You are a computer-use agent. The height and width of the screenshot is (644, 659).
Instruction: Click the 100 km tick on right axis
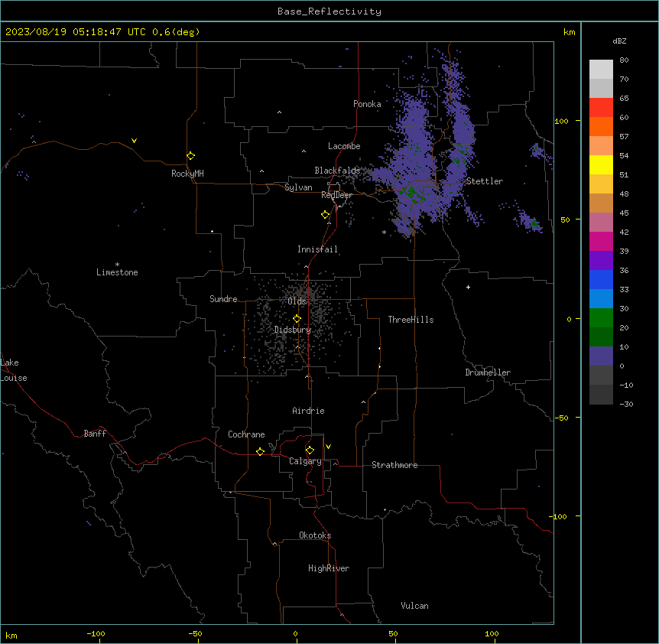[561, 121]
